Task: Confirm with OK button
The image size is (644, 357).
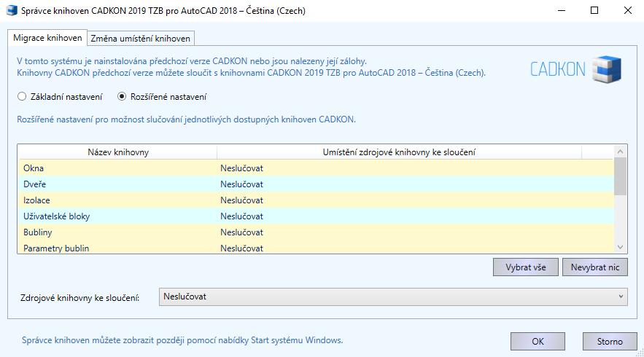Action: tap(538, 342)
